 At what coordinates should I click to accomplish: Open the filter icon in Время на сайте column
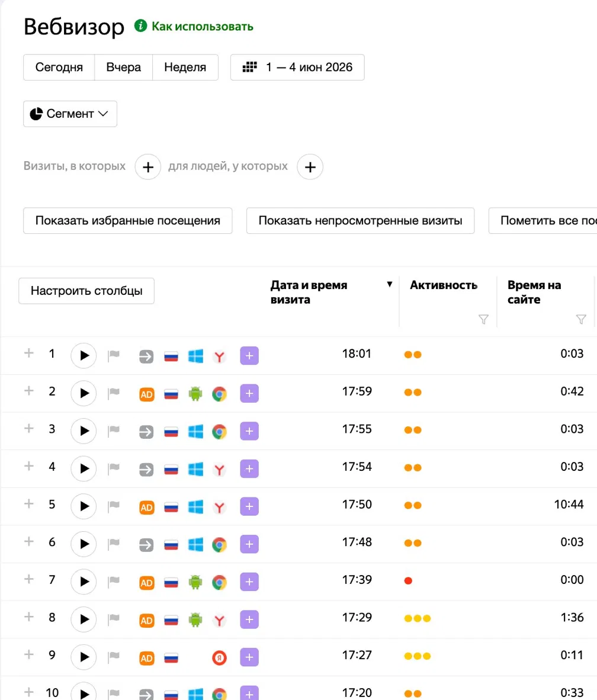[581, 319]
